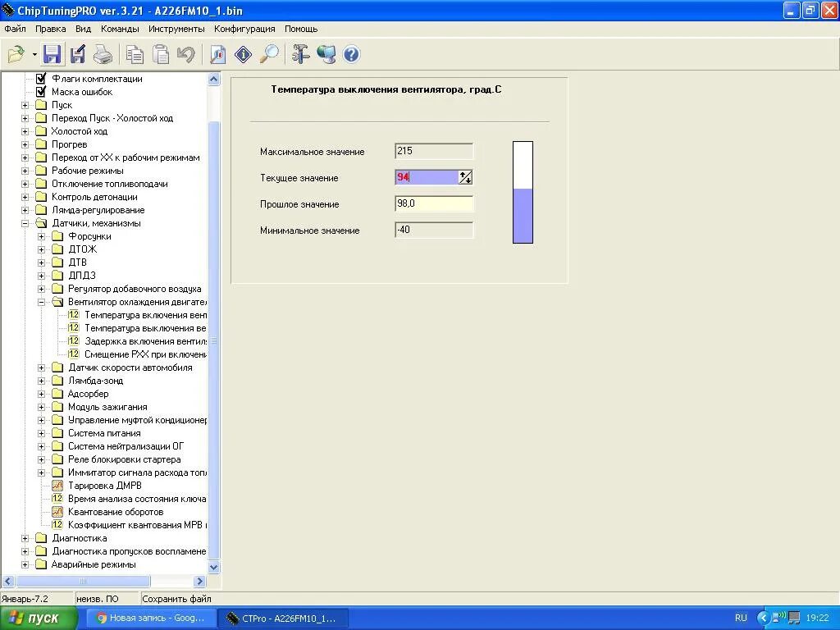840x630 pixels.
Task: Open file with the folder toolbar icon
Action: click(x=16, y=54)
